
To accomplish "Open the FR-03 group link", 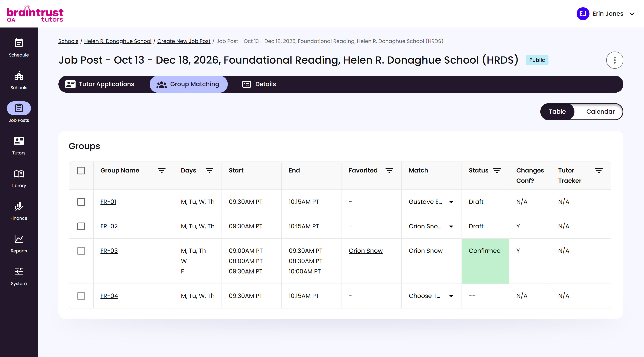I will pos(109,251).
